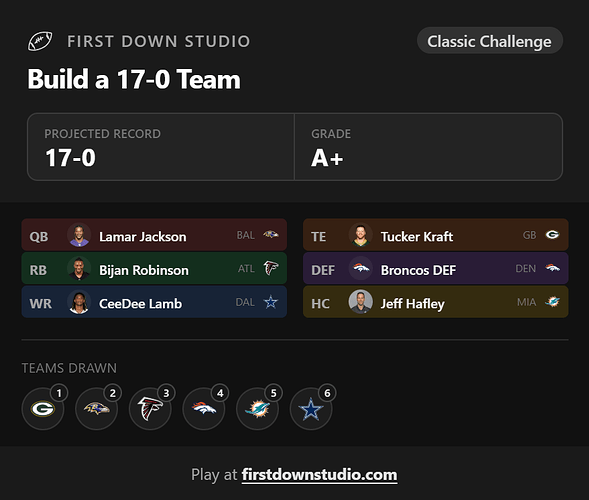589x500 pixels.
Task: Select the CeeDee Lamb WR row
Action: click(x=154, y=302)
